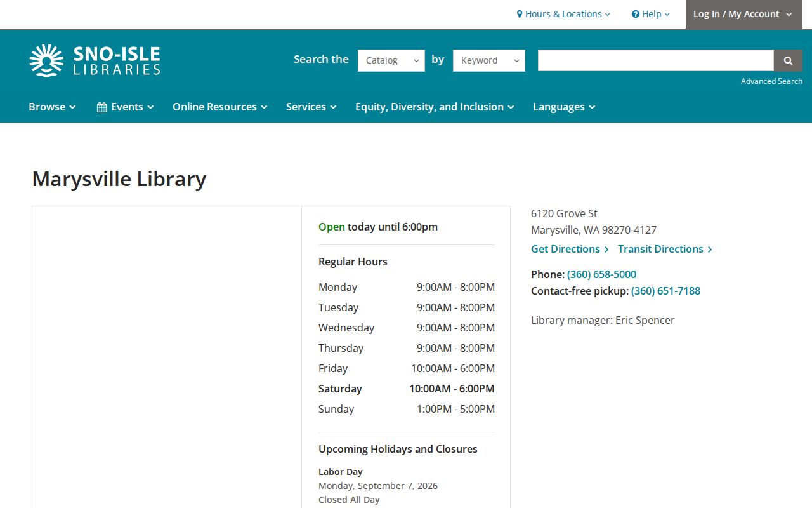The width and height of the screenshot is (812, 508).
Task: Expand the Help menu
Action: click(x=651, y=14)
